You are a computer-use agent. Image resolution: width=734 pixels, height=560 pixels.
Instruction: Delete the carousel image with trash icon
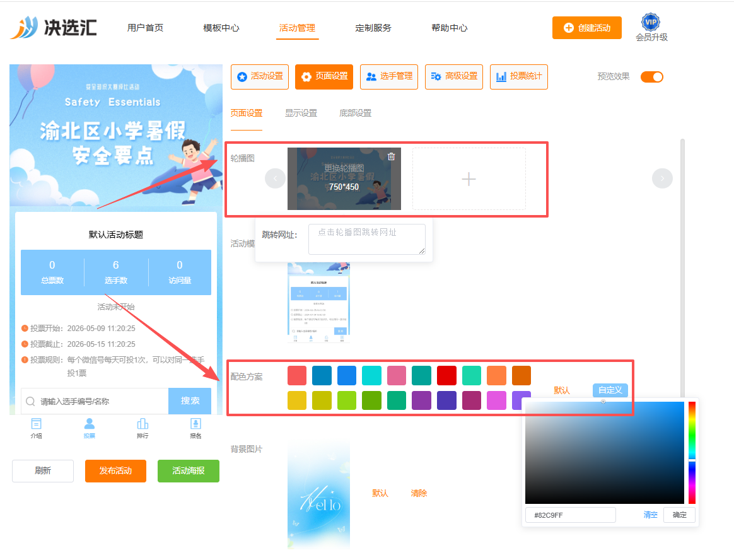tap(392, 156)
